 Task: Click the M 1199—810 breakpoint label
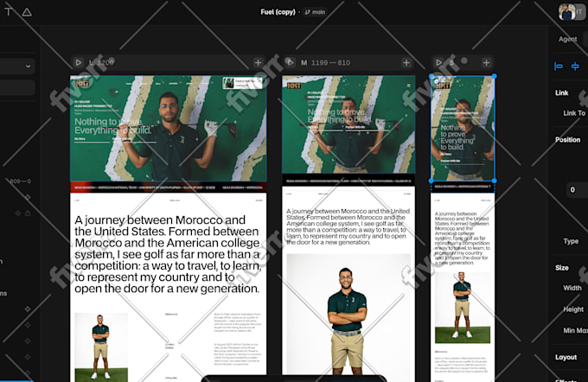click(x=325, y=62)
